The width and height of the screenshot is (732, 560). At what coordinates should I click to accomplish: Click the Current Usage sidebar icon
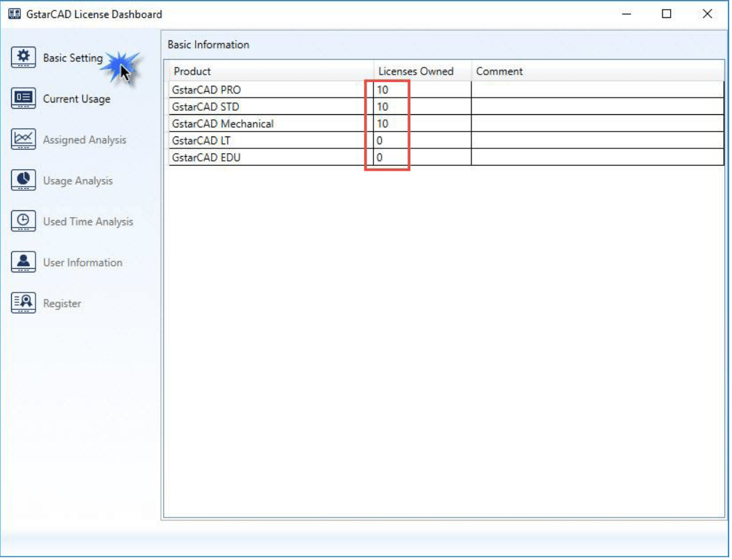click(24, 98)
